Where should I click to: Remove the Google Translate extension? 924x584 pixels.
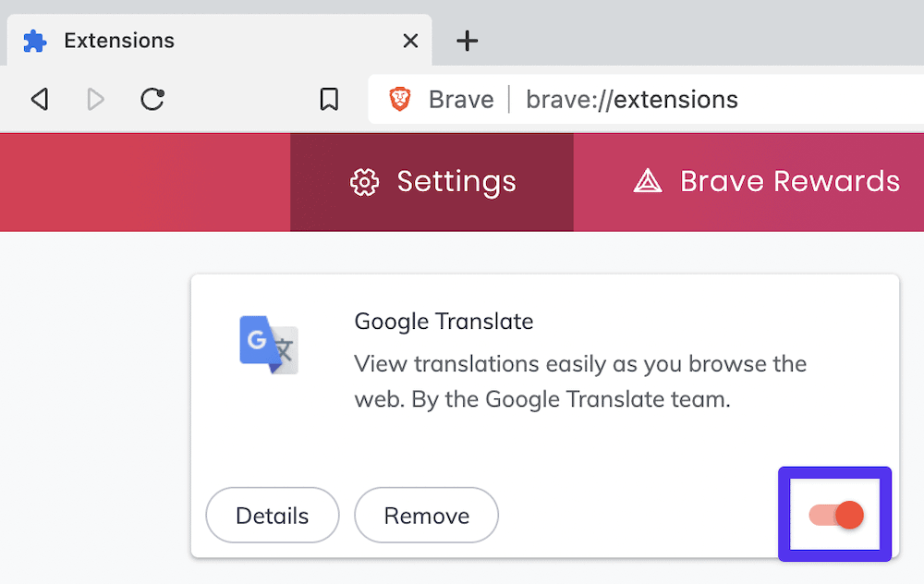click(x=426, y=515)
